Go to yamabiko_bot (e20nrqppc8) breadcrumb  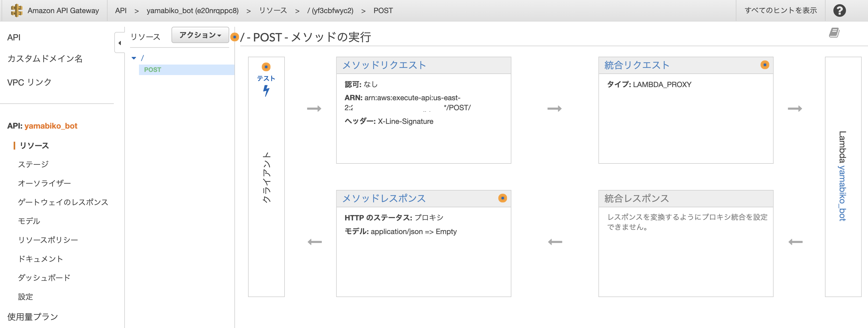click(x=192, y=10)
